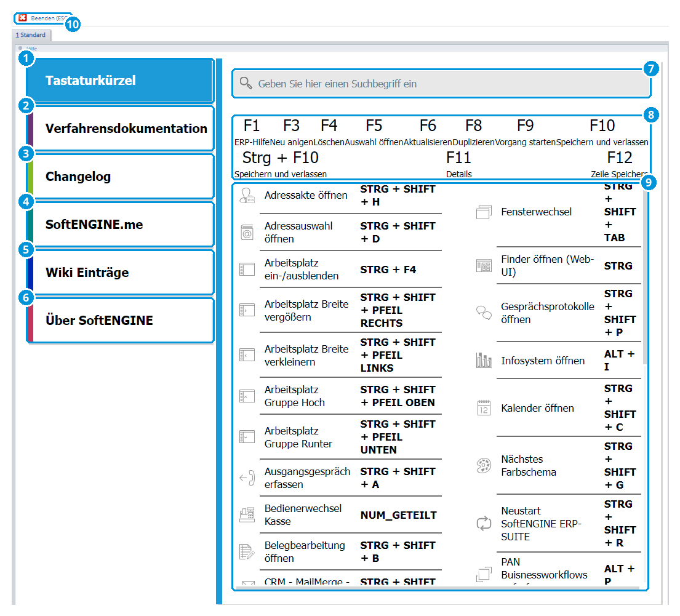Click the Adressakte öffnen icon
This screenshot has width=680, height=616.
coord(247,196)
